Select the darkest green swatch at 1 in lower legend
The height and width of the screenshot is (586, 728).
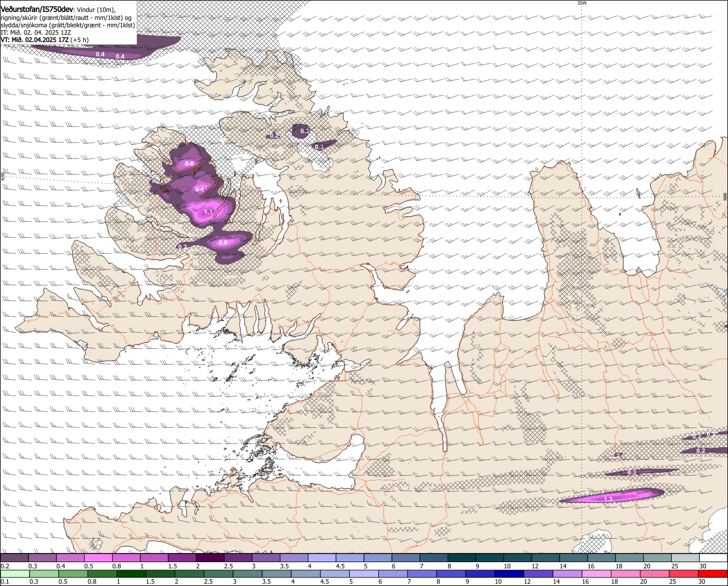[x=131, y=573]
